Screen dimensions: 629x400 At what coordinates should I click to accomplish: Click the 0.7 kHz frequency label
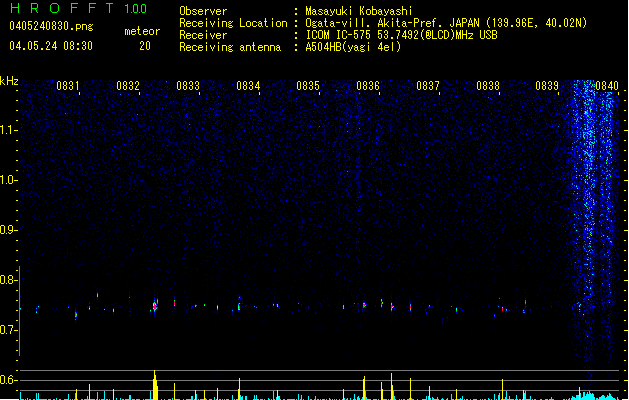[x=8, y=330]
